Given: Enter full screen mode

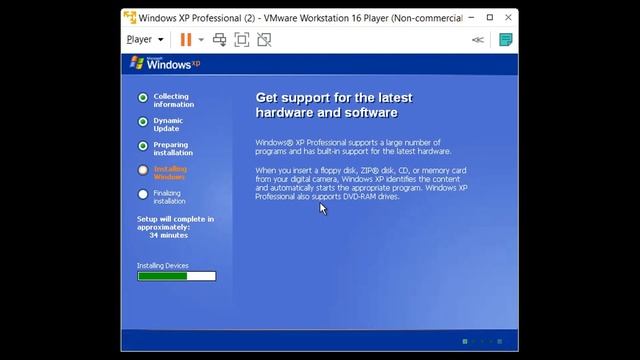Looking at the screenshot, I should coord(242,40).
